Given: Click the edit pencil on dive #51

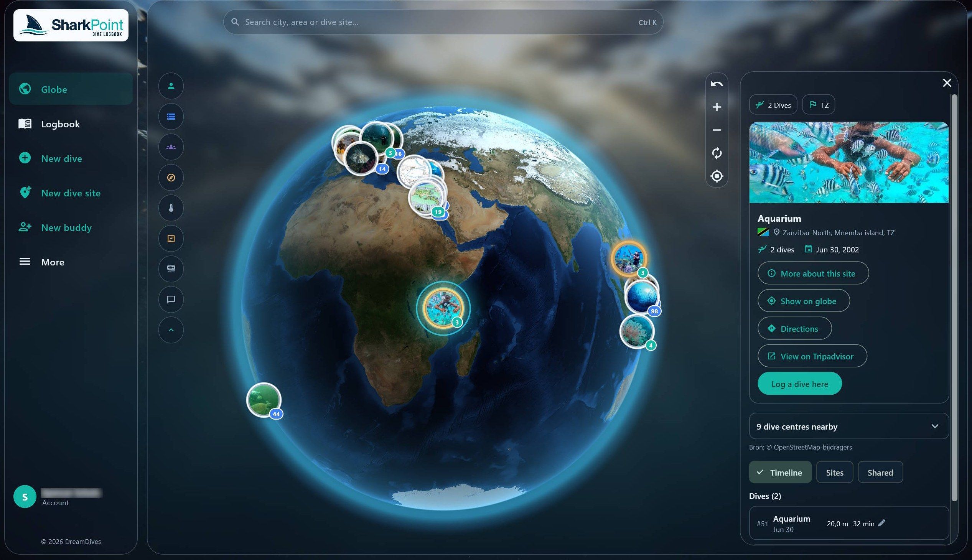Looking at the screenshot, I should coord(881,523).
